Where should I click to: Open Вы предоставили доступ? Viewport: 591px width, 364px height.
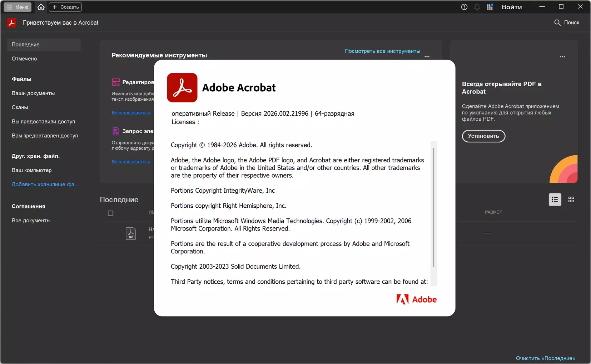(43, 121)
